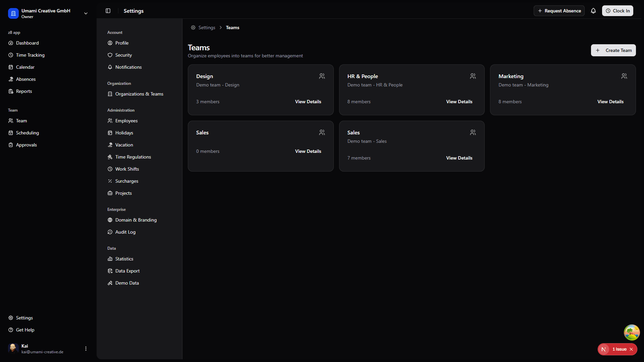Open the Employees administration section
644x362 pixels.
[x=126, y=121]
